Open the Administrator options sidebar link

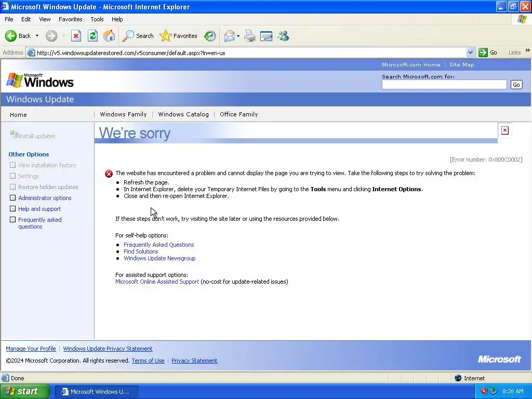(45, 198)
